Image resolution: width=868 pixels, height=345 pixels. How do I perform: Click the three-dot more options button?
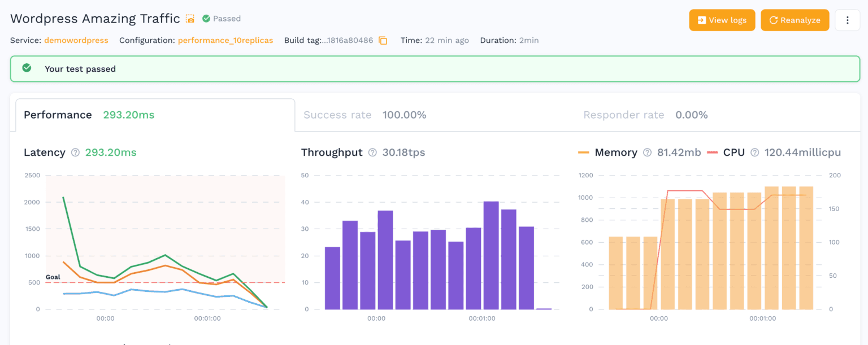point(847,20)
